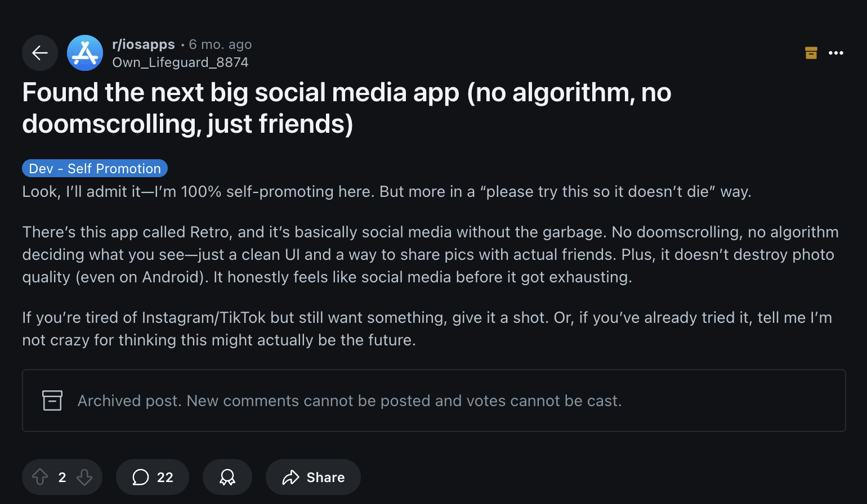This screenshot has width=867, height=504.
Task: Click the back arrow button
Action: [40, 53]
